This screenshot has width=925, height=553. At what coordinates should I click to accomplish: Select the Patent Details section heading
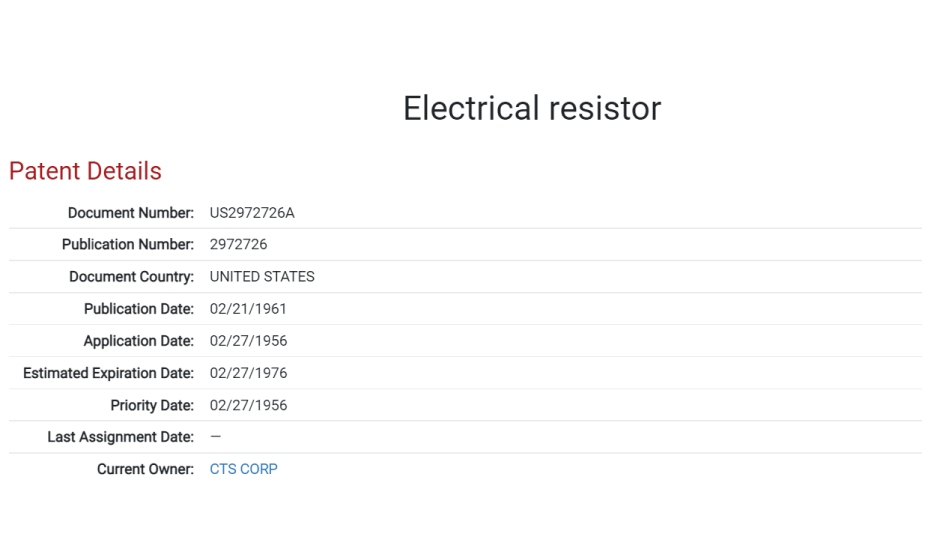(x=85, y=171)
